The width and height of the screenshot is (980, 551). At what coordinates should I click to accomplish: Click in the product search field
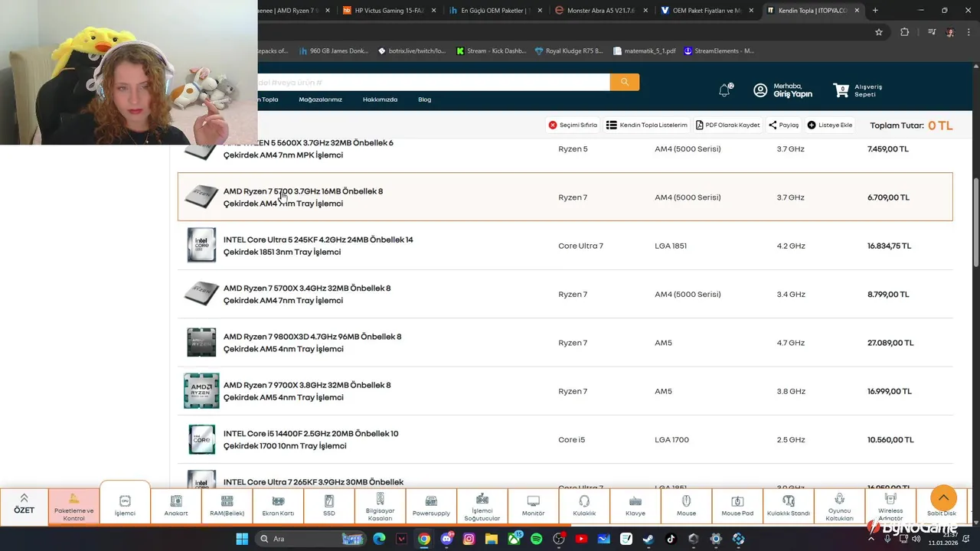(433, 82)
